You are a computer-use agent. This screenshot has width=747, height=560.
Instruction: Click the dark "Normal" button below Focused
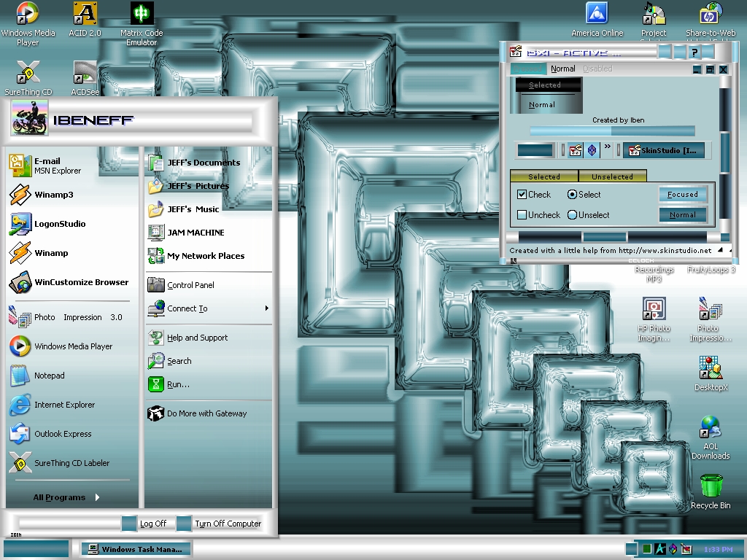point(683,215)
